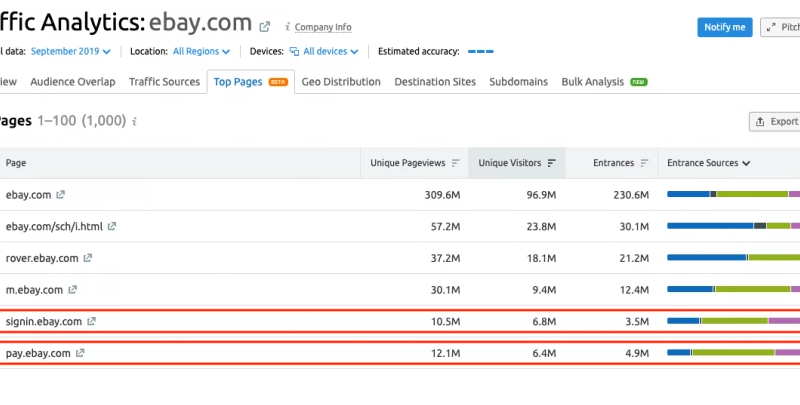Open external link icon beside pay.ebay.com
Screen dimensions: 800x405
(80, 353)
